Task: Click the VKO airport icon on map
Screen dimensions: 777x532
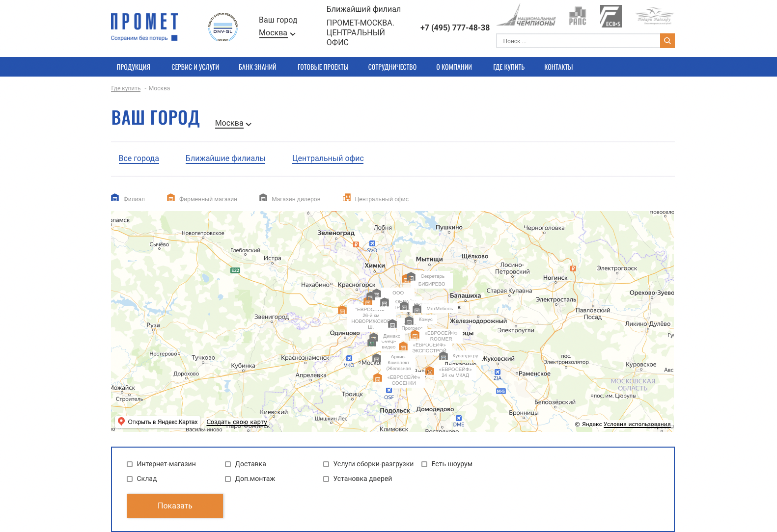Action: (x=349, y=358)
